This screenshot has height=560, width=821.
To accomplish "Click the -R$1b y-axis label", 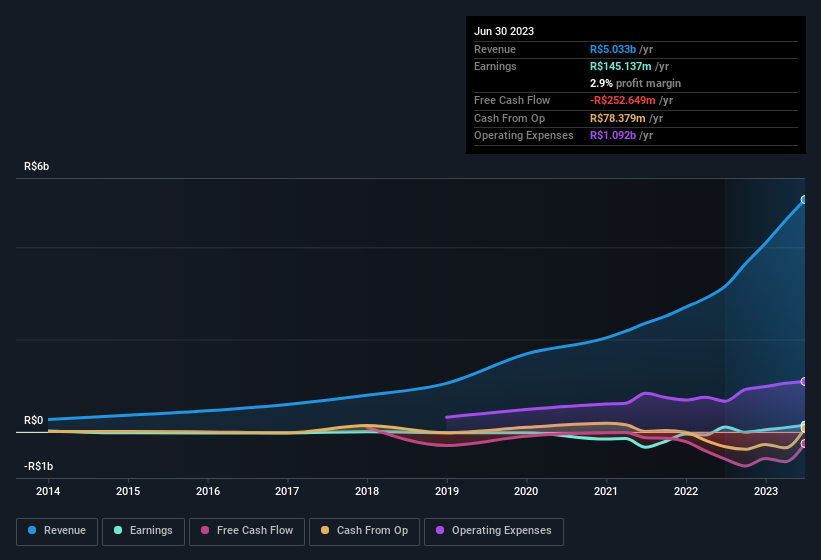I will pos(38,466).
